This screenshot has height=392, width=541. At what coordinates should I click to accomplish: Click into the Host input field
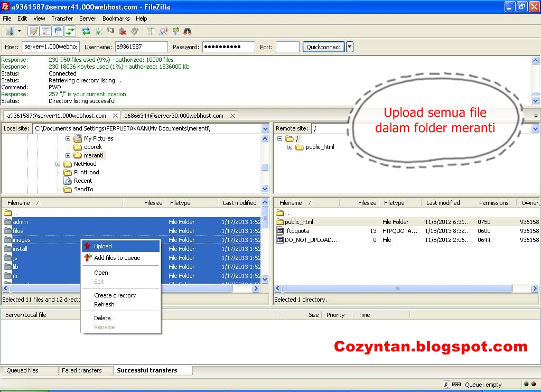(50, 46)
